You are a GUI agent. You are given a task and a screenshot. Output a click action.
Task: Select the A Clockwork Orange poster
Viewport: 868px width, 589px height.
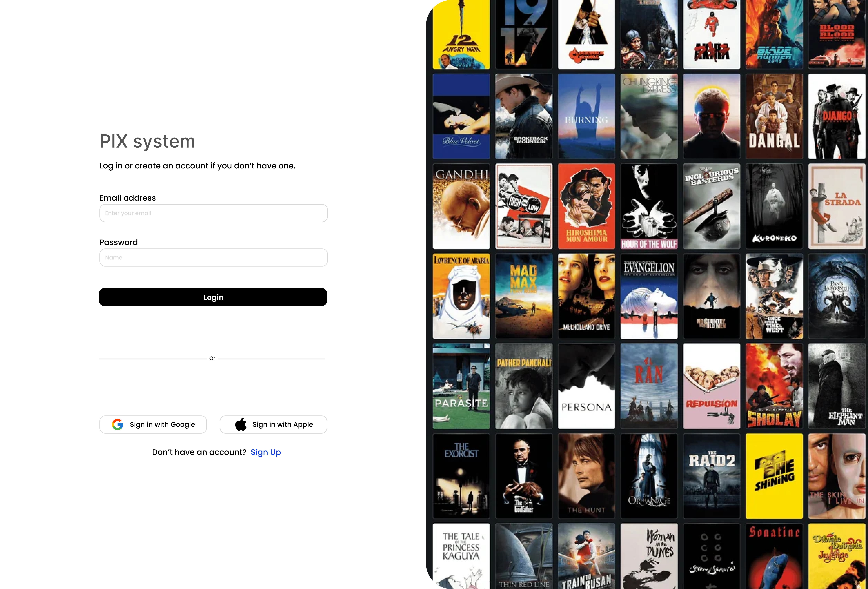pos(586,34)
